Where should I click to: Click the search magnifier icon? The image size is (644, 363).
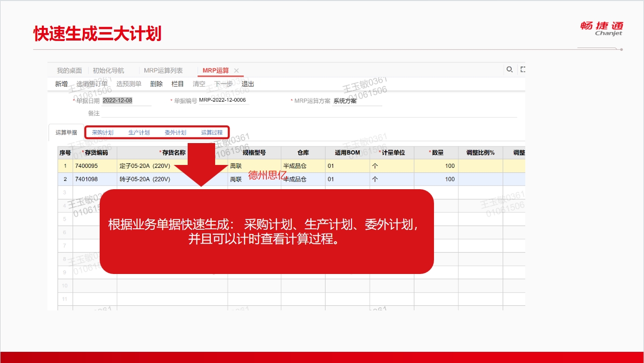pos(509,69)
